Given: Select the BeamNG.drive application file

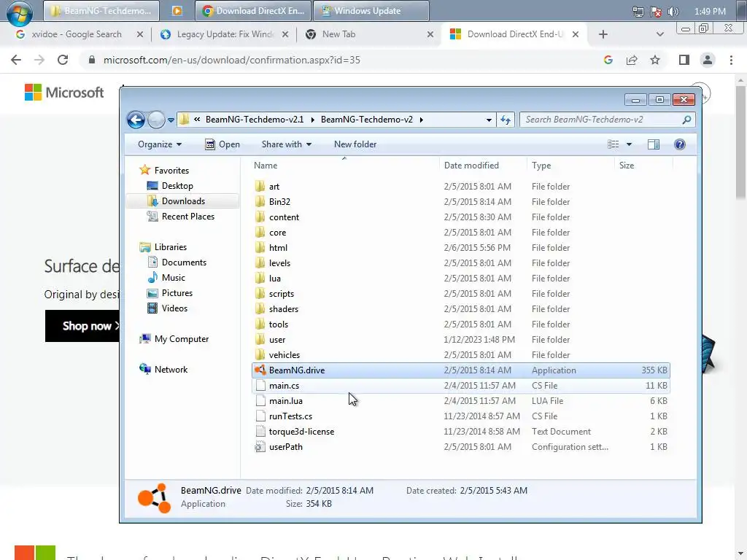Looking at the screenshot, I should (461, 370).
